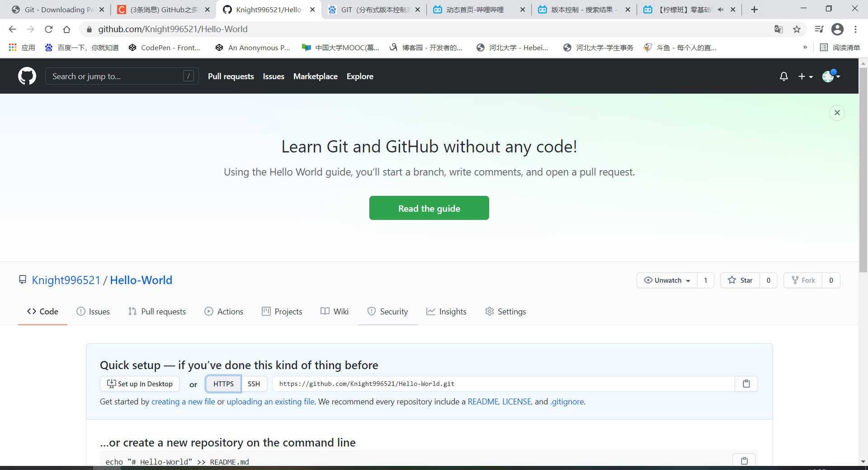Copy the repository clone URL
Viewport: 868px width, 470px height.
pyautogui.click(x=746, y=384)
